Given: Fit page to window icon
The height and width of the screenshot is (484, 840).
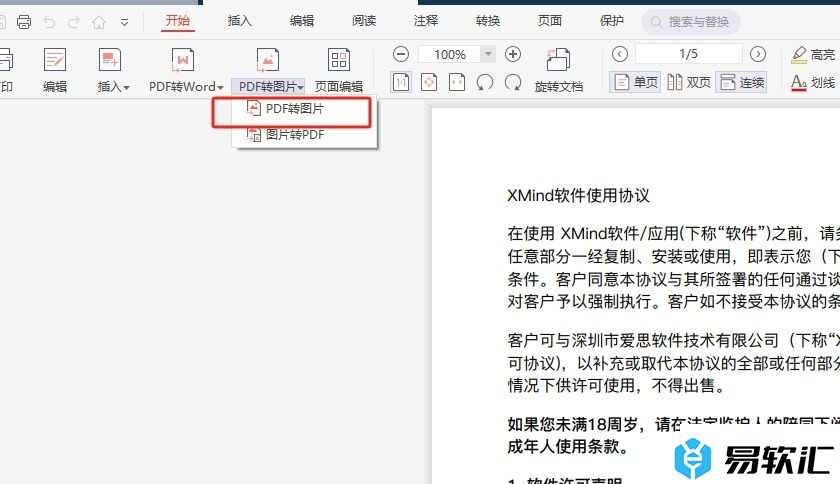Looking at the screenshot, I should pyautogui.click(x=429, y=83).
